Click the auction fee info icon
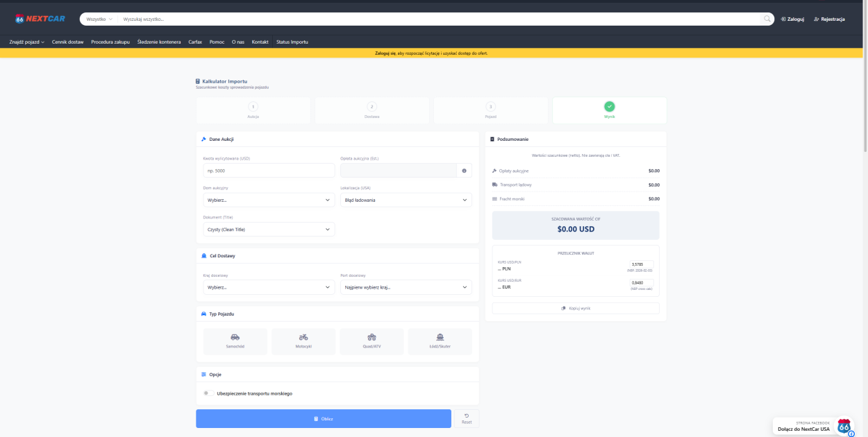868x437 pixels. coord(465,171)
